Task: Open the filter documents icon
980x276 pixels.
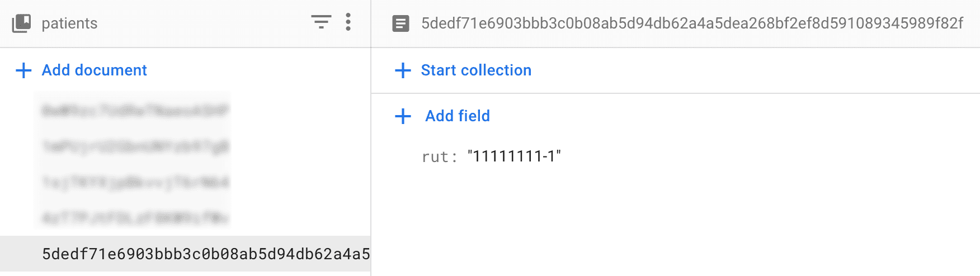Action: pos(321,22)
